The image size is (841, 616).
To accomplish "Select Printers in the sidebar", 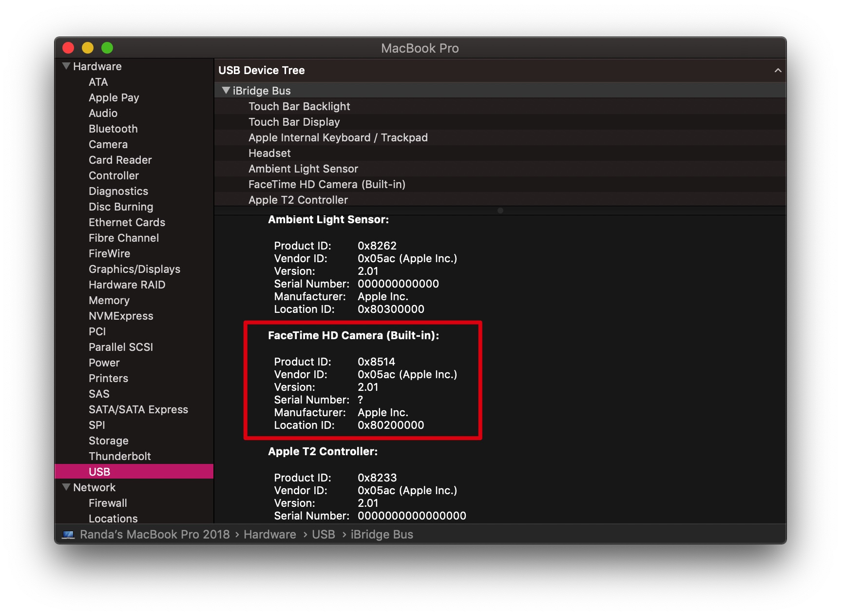I will [109, 378].
